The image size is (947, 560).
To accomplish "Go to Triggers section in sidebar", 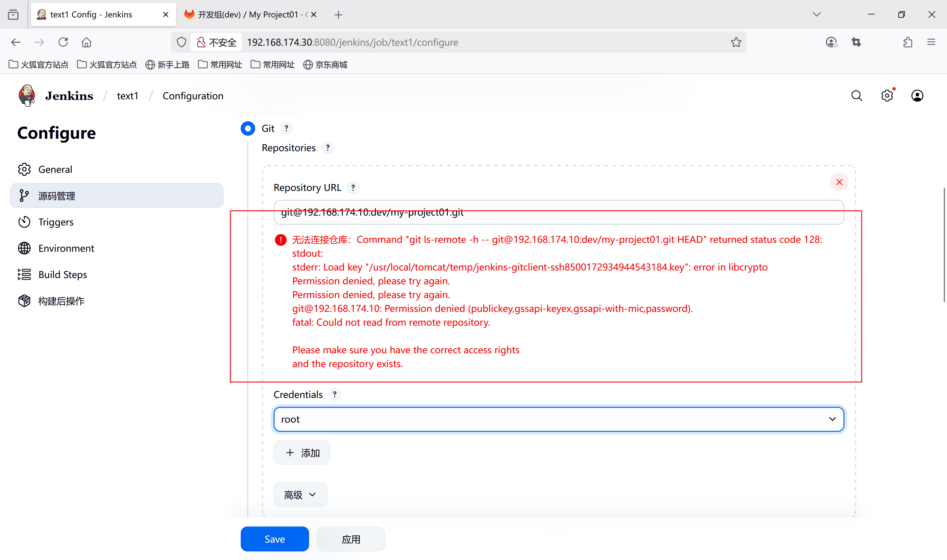I will 56,222.
